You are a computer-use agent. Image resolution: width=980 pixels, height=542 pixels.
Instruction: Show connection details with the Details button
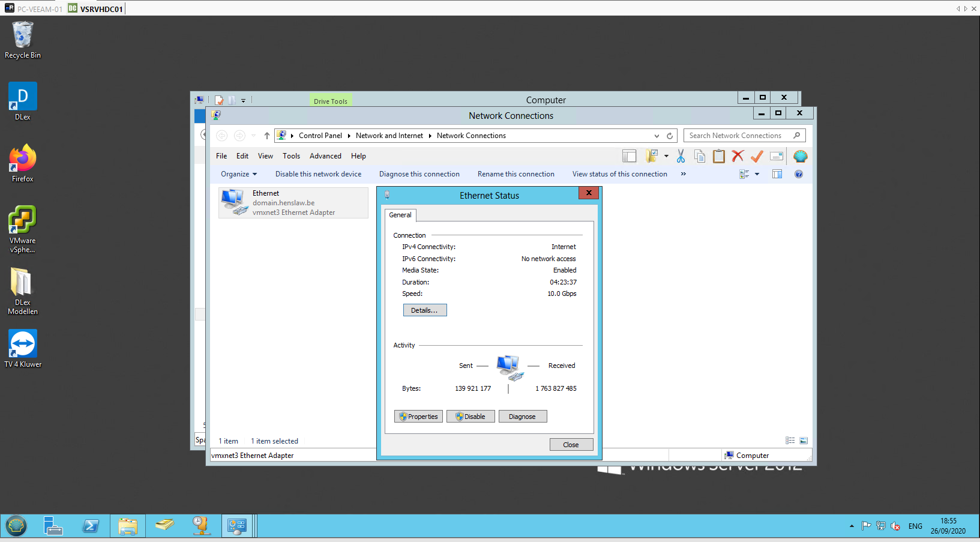(x=424, y=310)
